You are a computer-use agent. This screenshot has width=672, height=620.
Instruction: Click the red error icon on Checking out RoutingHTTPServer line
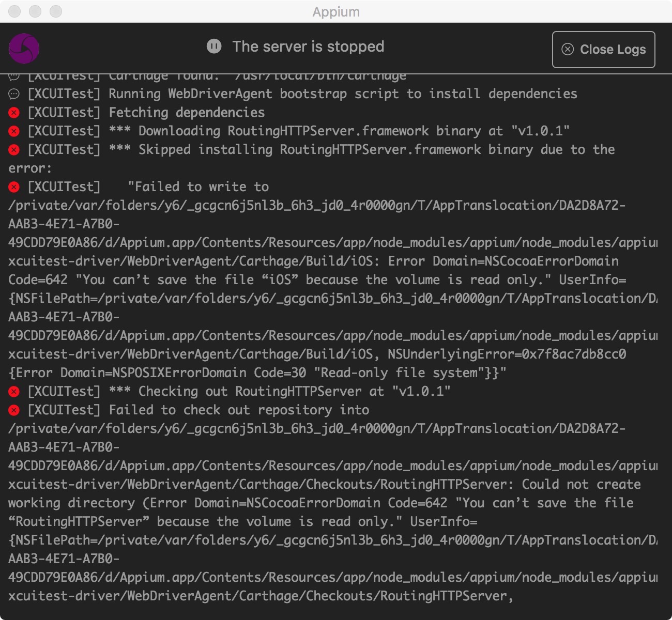pyautogui.click(x=14, y=392)
